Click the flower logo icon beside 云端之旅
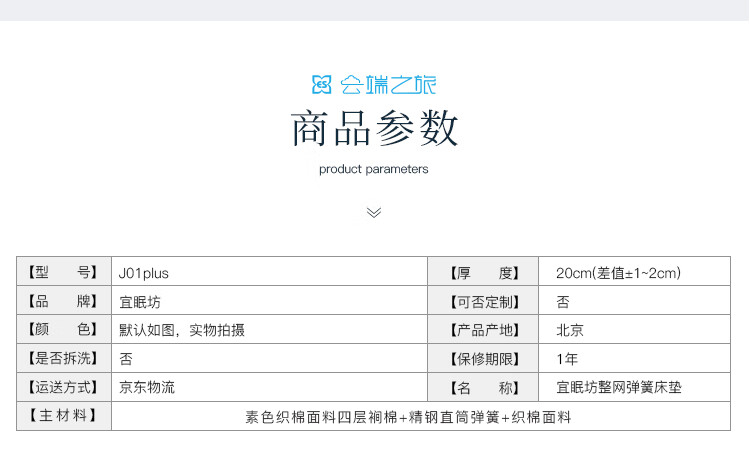 coord(321,85)
